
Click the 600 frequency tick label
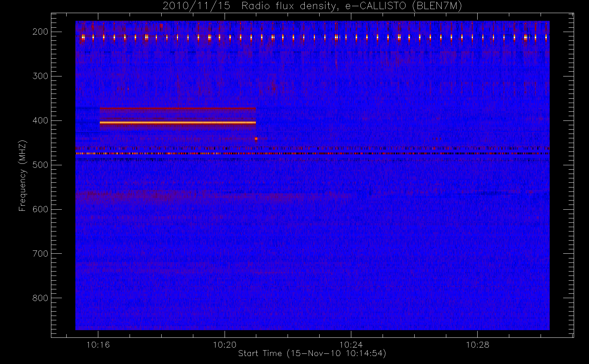click(40, 209)
